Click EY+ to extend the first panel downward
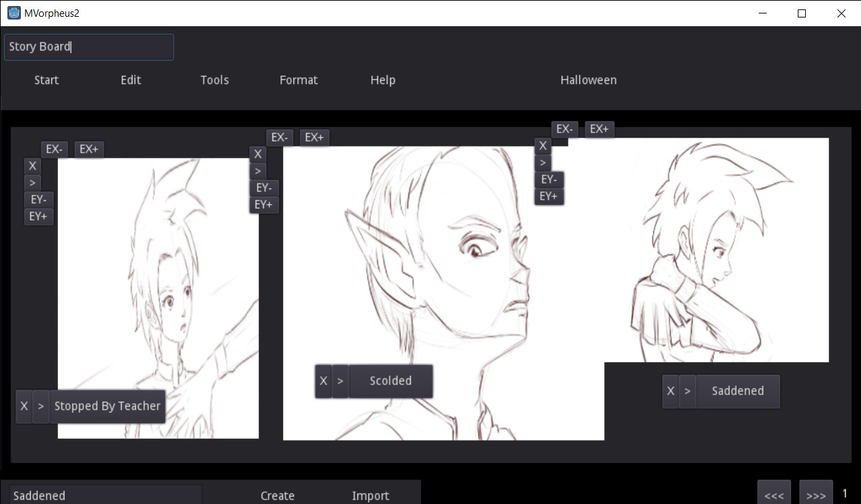Viewport: 861px width, 504px height. coord(38,216)
